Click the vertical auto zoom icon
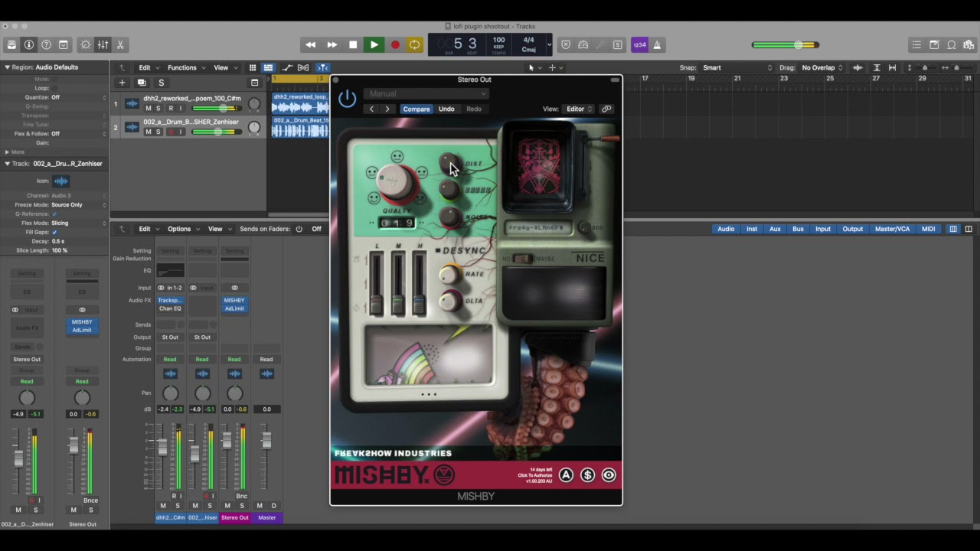This screenshot has width=980, height=551. [877, 67]
